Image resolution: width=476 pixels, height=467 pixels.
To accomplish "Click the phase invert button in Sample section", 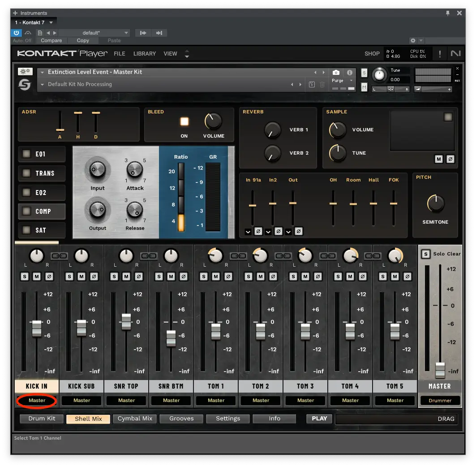I will click(x=450, y=159).
